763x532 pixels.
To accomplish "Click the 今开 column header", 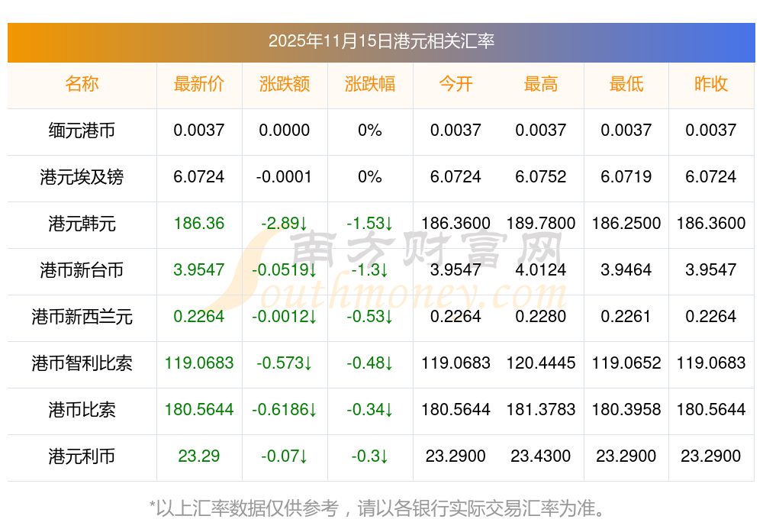I will coord(456,84).
